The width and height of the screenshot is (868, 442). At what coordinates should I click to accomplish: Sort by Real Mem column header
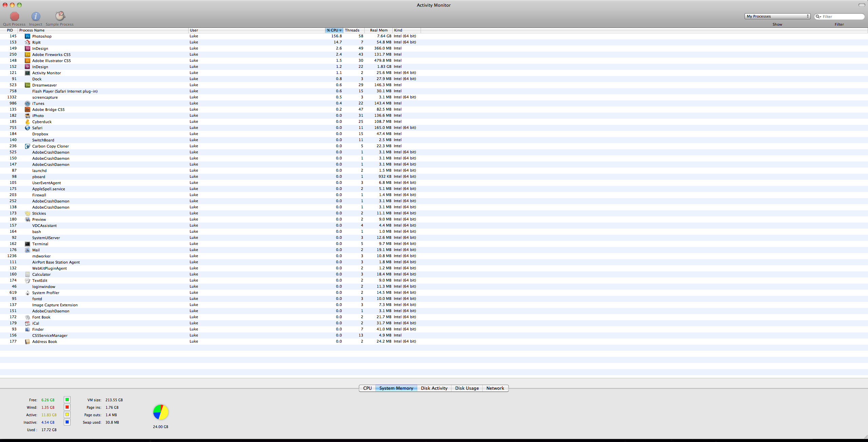click(x=379, y=31)
